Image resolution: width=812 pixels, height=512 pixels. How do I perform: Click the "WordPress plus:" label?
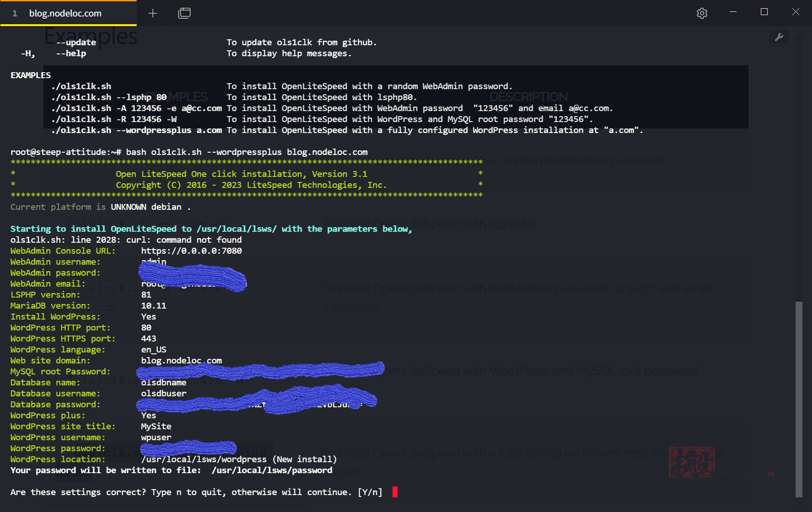point(48,415)
